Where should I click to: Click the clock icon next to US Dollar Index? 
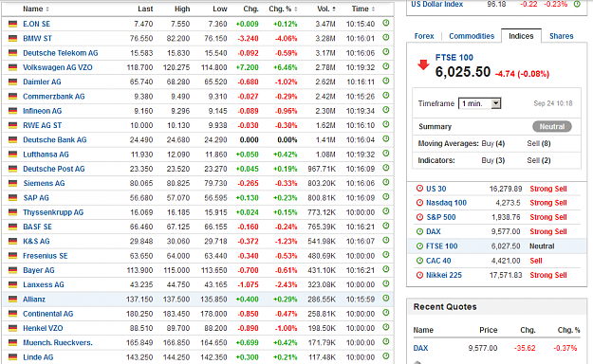(577, 4)
